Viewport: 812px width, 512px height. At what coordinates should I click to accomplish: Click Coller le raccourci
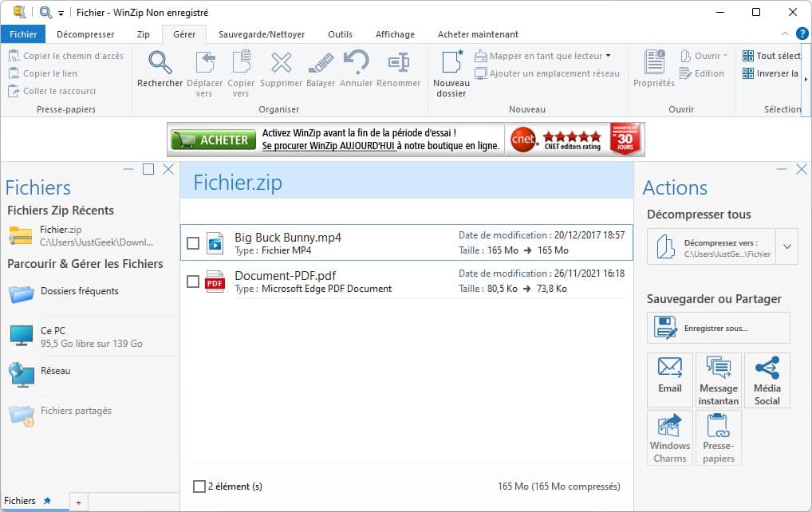click(53, 91)
